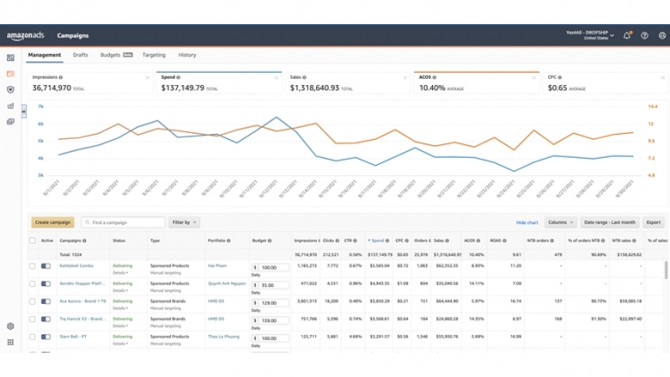670x377 pixels.
Task: Click the info icon beside Spend metric card
Action: pos(178,77)
